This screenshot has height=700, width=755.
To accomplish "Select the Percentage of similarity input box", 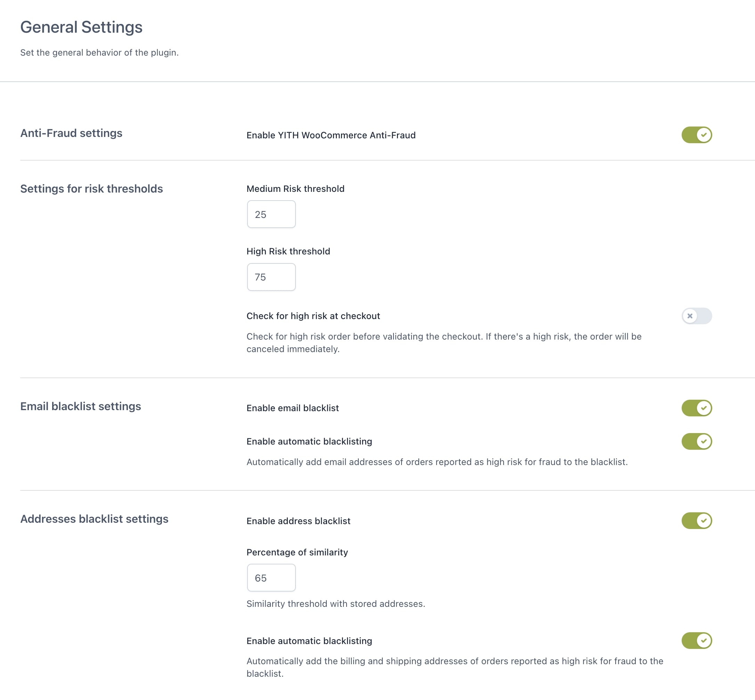I will click(x=271, y=578).
